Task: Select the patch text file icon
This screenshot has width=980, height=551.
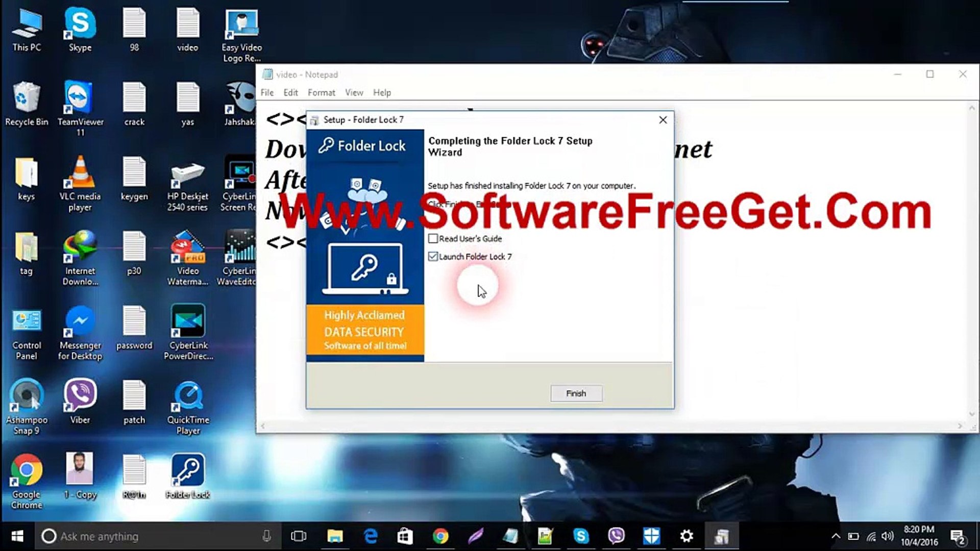Action: (134, 402)
